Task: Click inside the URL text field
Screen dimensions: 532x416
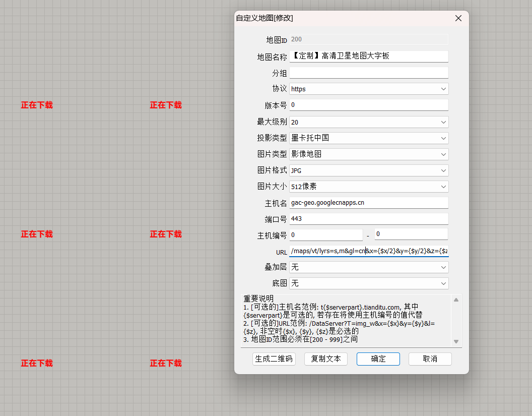Action: click(x=369, y=251)
